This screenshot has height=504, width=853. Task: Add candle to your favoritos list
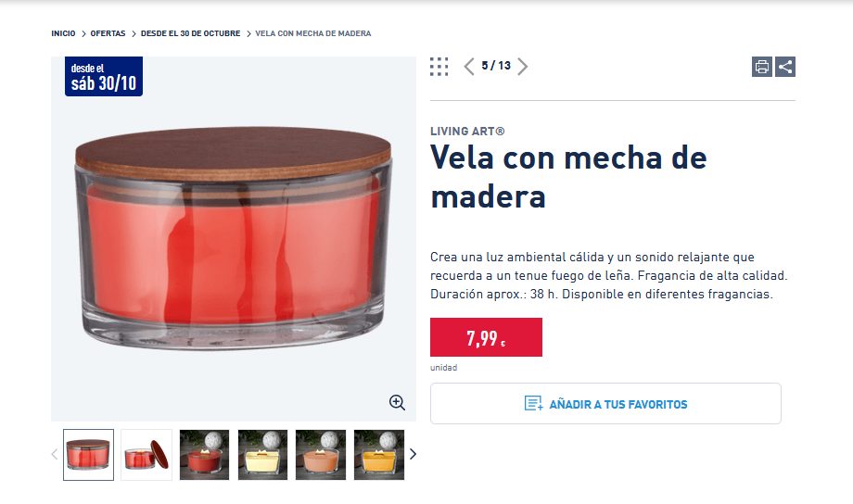click(x=605, y=403)
